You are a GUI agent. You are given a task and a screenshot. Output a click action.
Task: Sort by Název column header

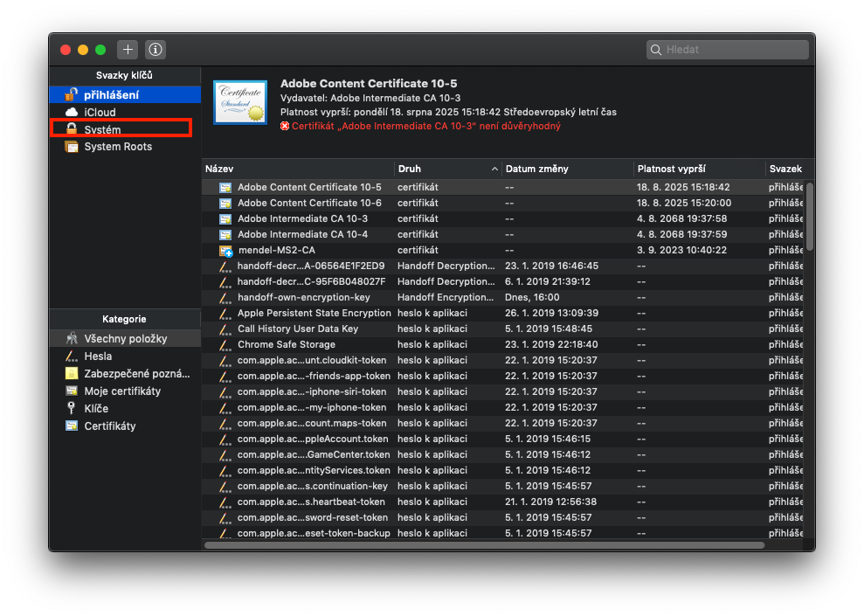click(298, 169)
